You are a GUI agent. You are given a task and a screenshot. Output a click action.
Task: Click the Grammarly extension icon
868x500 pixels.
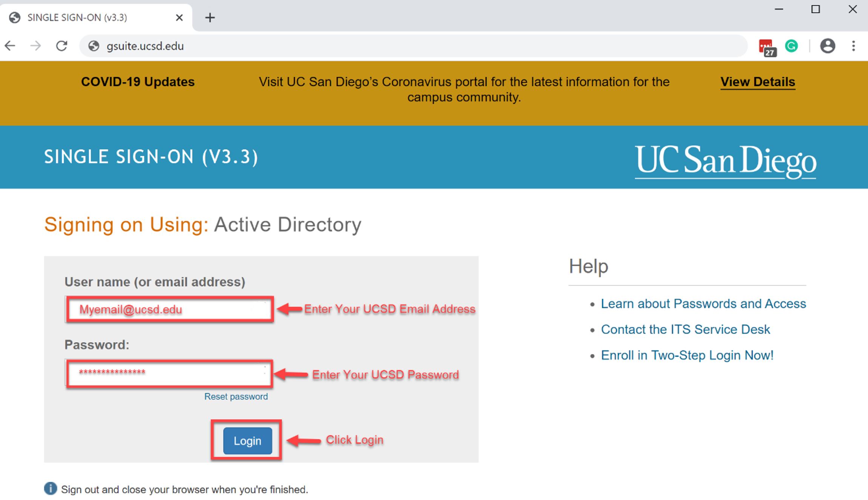click(793, 46)
